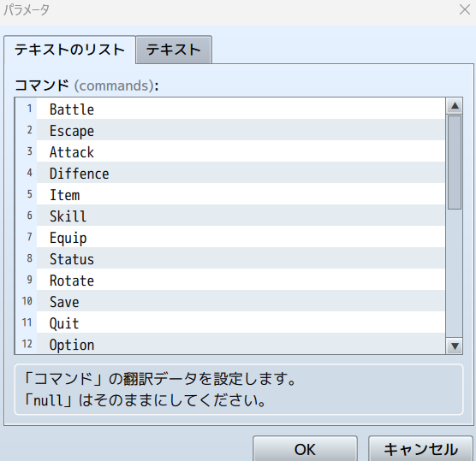
Task: Switch to the テキスト tab
Action: 174,50
